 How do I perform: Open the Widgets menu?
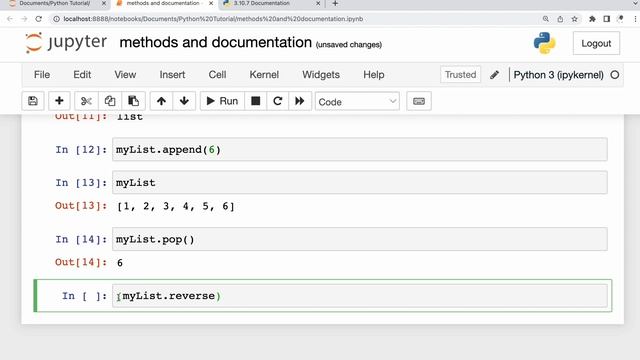(x=321, y=75)
